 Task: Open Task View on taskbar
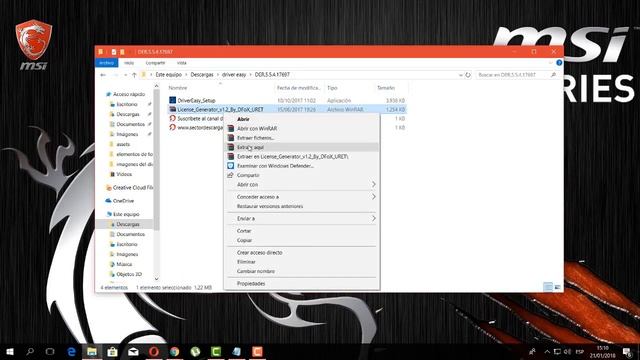pyautogui.click(x=50, y=351)
